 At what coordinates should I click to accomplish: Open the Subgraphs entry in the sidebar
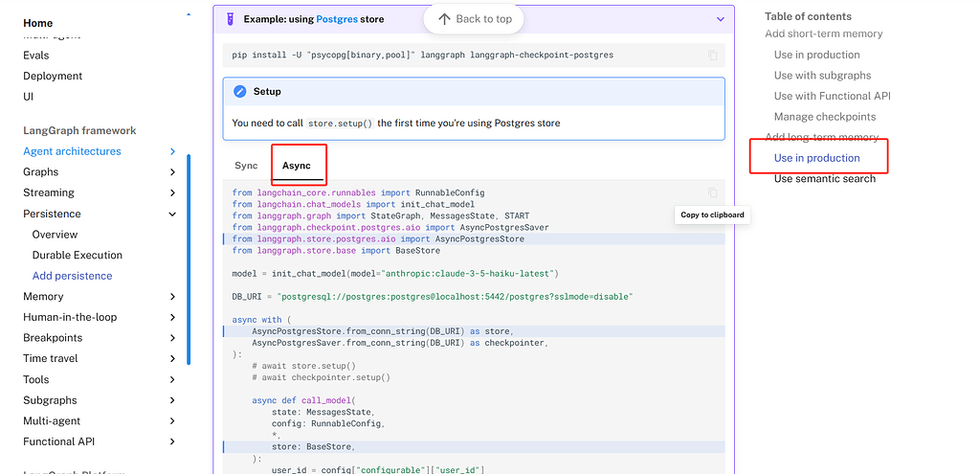(50, 400)
